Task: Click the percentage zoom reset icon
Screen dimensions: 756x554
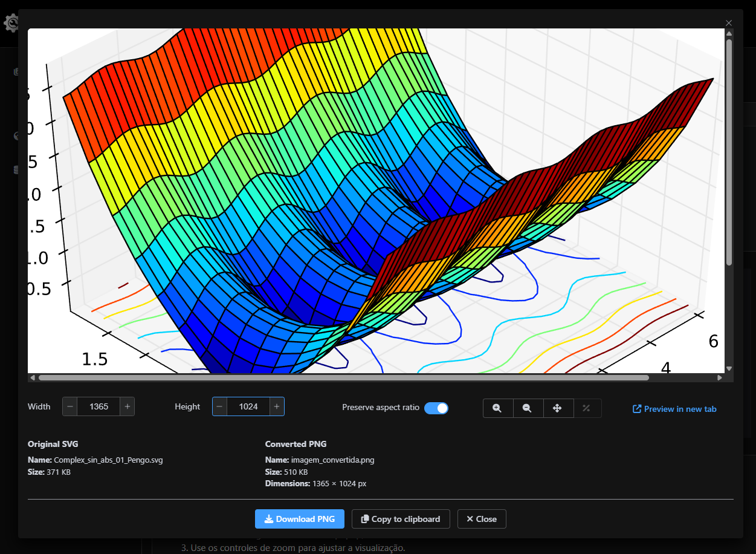Action: [587, 408]
